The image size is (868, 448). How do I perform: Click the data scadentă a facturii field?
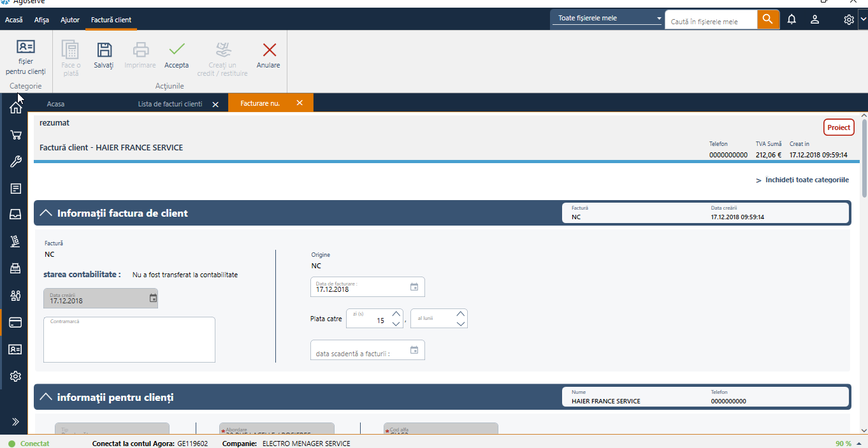368,350
